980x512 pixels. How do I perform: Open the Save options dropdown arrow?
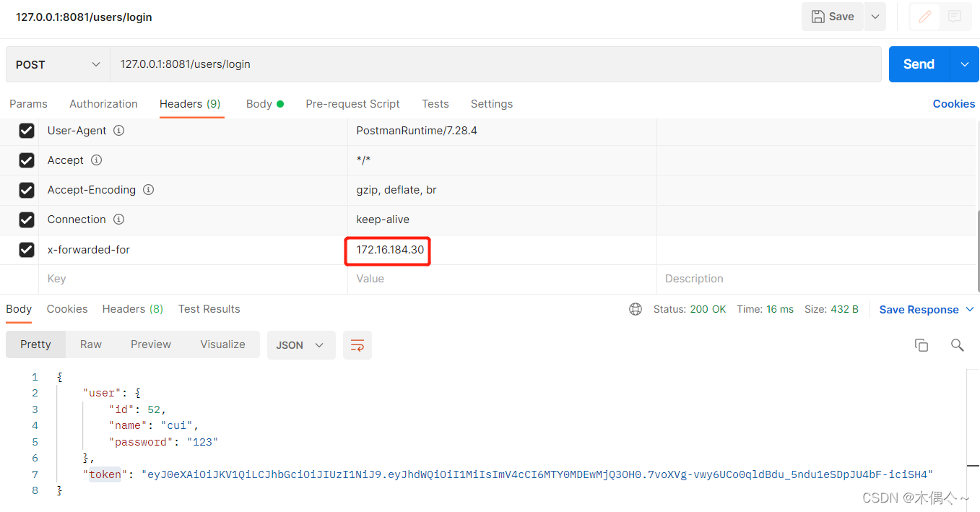(x=875, y=17)
